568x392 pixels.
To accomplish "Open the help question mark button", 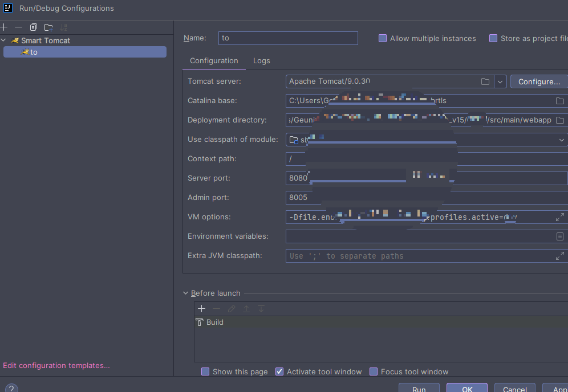I will (x=11, y=389).
